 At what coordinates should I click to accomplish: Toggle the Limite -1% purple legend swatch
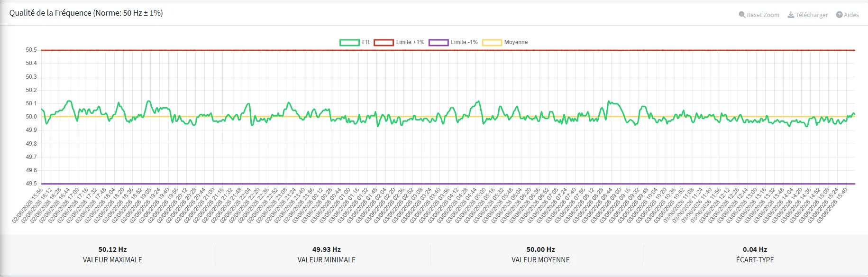(439, 42)
